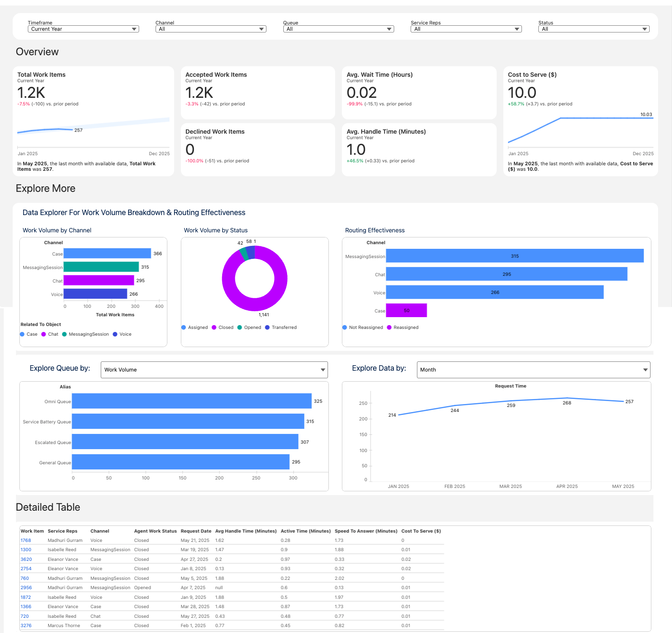Click the Cost To Serve column header
The image size is (672, 633).
click(421, 531)
